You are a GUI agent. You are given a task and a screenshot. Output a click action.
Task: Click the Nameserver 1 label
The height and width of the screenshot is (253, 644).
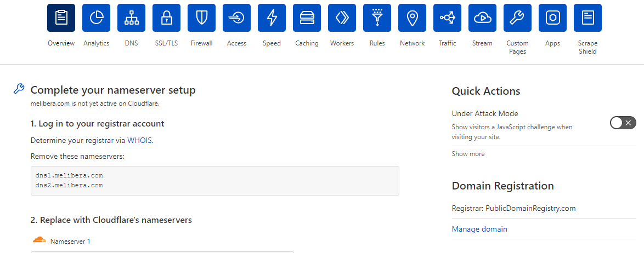(70, 242)
